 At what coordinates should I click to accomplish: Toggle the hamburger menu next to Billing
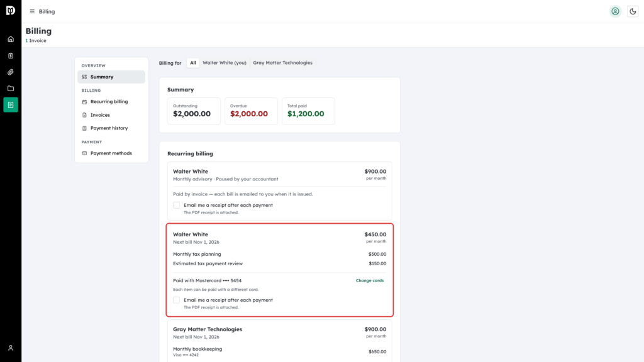coord(32,11)
